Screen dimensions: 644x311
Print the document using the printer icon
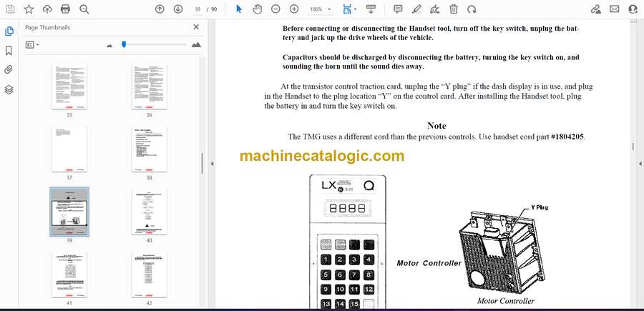click(66, 9)
